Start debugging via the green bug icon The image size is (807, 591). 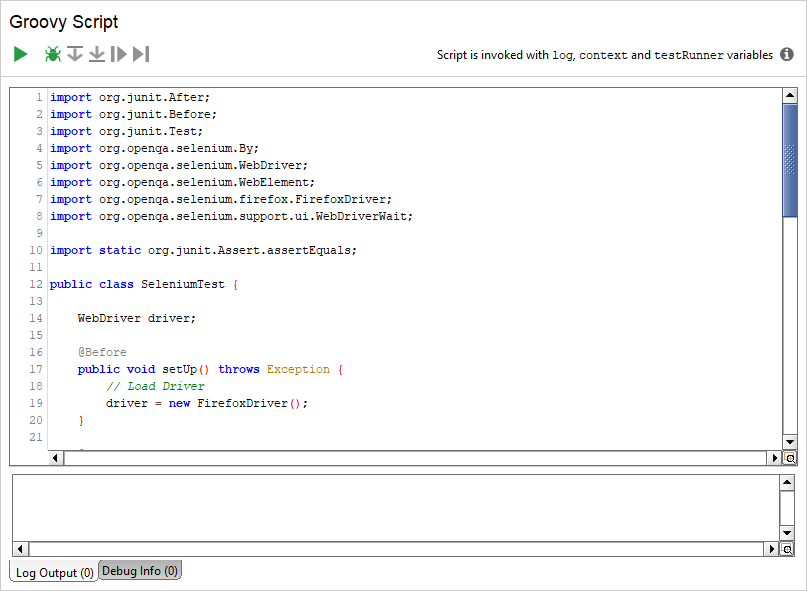pos(52,54)
